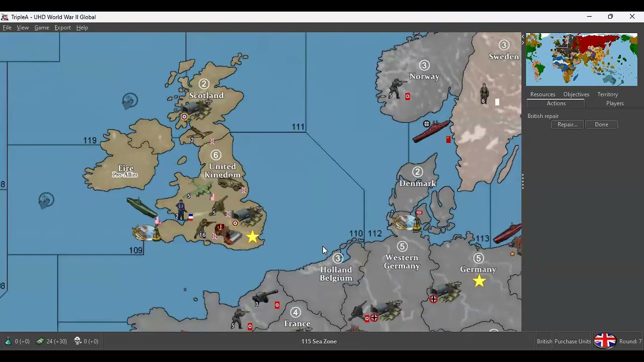Select the red submarine in sea zone 113

(x=507, y=233)
